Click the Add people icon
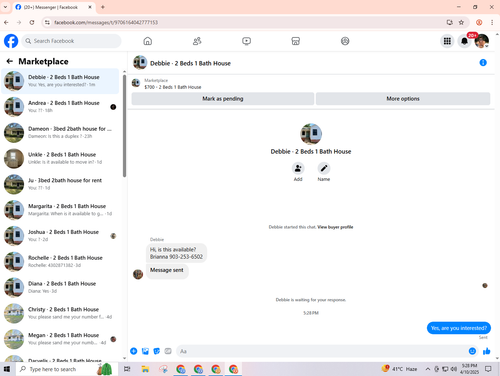This screenshot has height=376, width=500. tap(298, 168)
